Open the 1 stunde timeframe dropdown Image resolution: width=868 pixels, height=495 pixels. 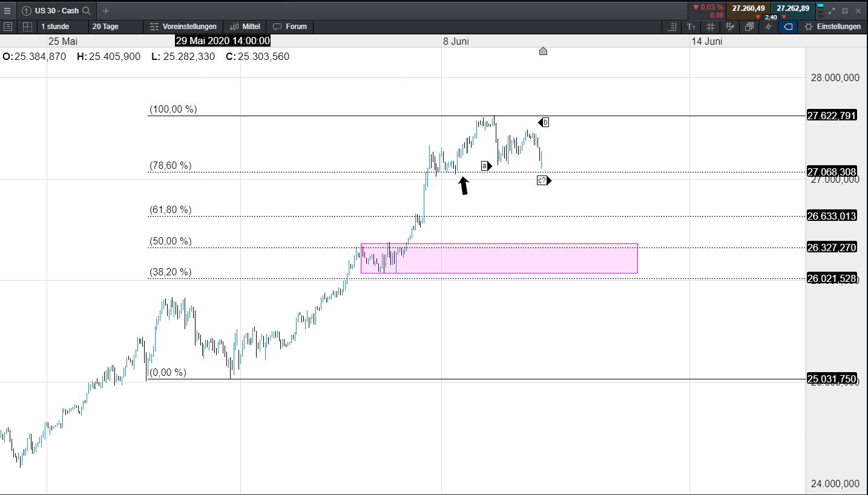(x=62, y=27)
